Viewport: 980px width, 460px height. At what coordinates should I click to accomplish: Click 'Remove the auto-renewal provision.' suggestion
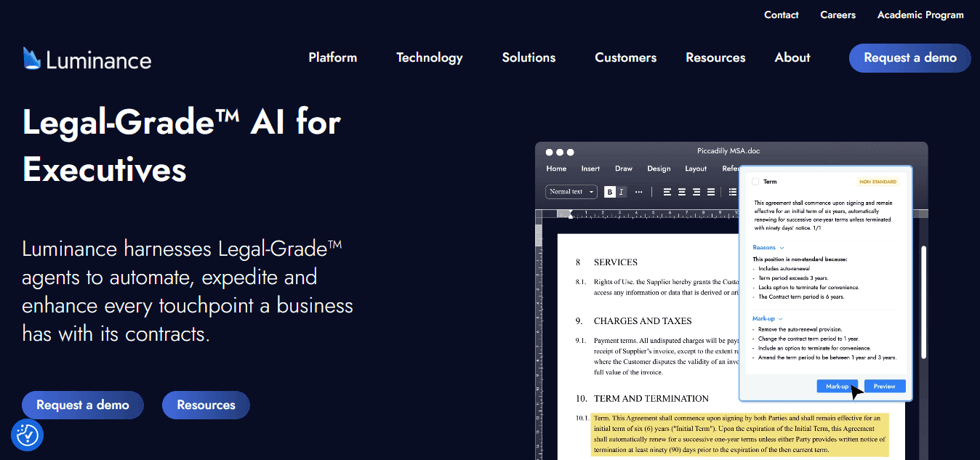click(799, 329)
